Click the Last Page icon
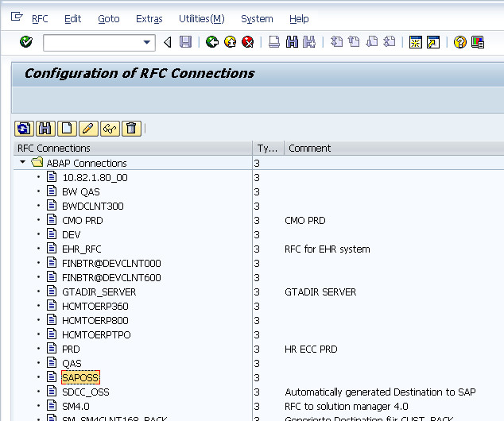This screenshot has height=421, width=504. coord(390,42)
